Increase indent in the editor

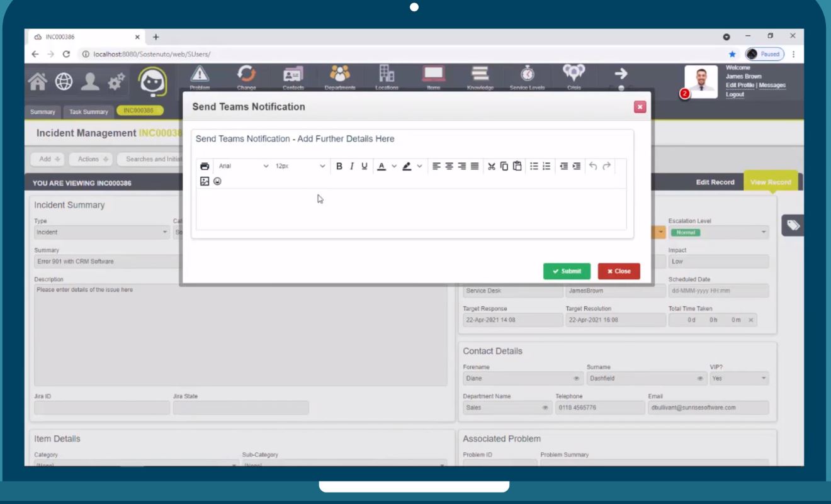576,166
